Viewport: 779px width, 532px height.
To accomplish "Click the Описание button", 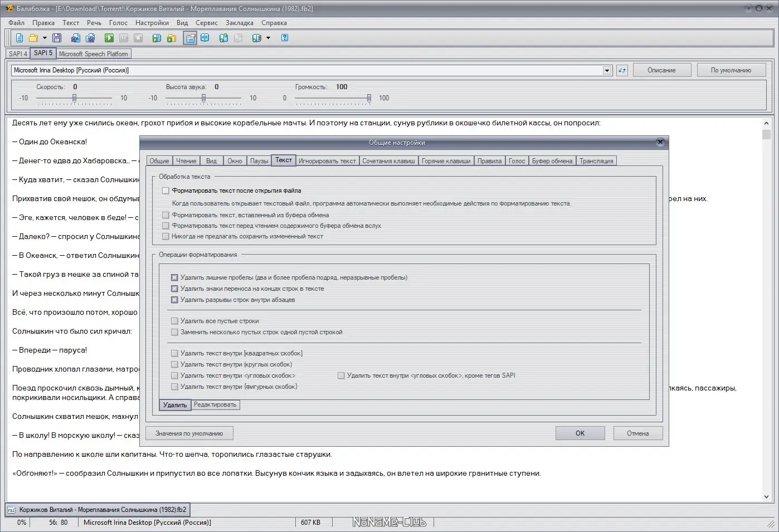I will (x=661, y=70).
